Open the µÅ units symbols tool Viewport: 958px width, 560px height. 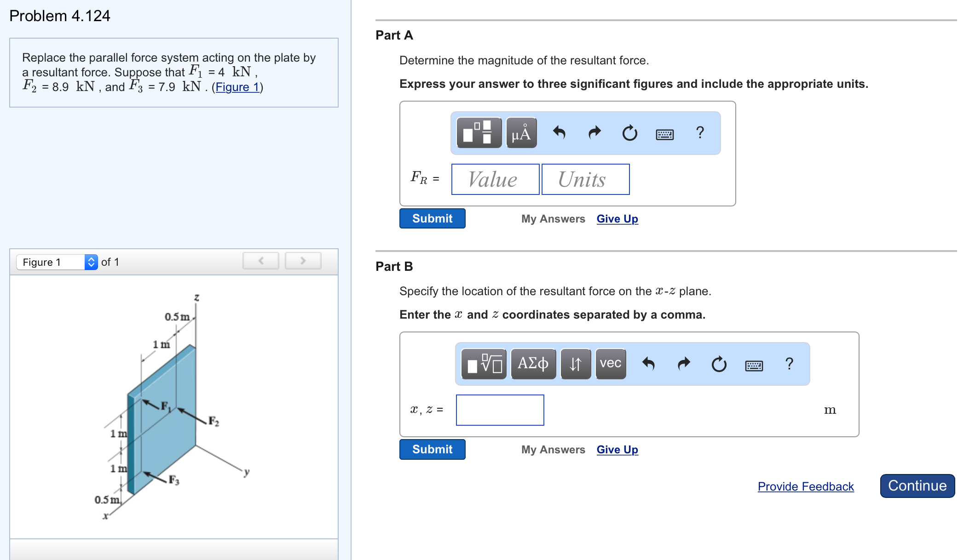[x=521, y=133]
